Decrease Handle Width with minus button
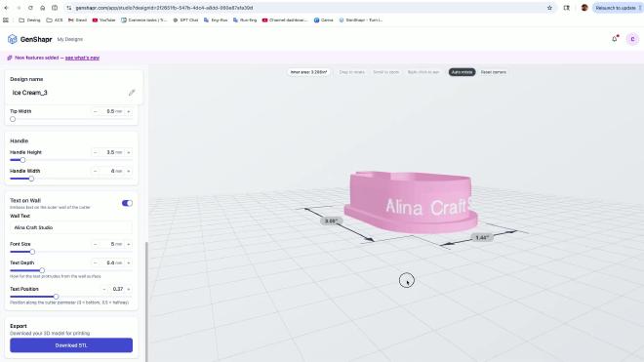 coord(96,171)
